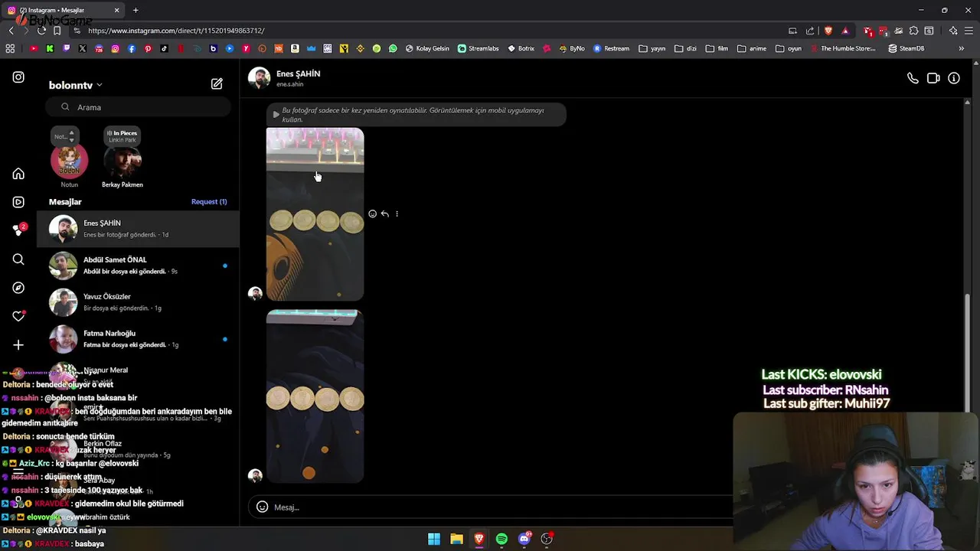Open the Brave main menu

coord(968,31)
